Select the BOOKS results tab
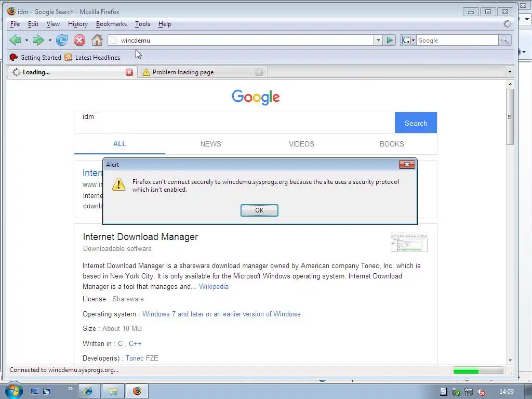Viewport: 532px width, 399px height. click(x=392, y=144)
